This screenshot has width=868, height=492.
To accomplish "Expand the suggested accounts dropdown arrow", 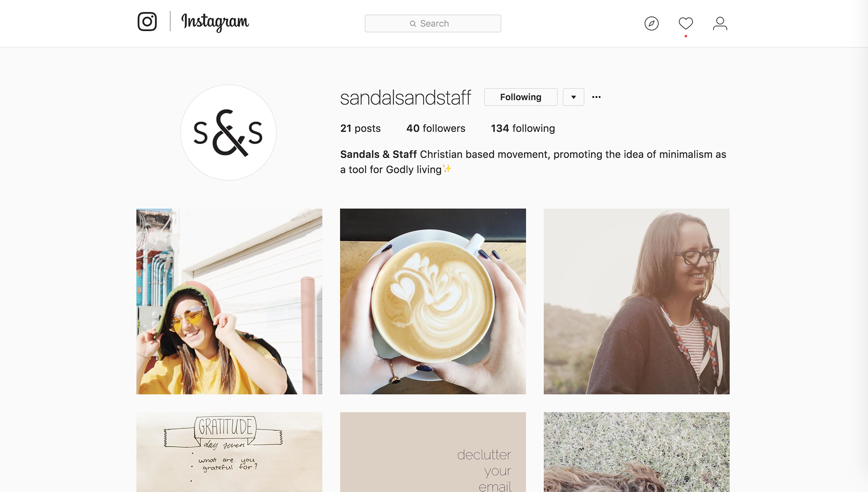I will 573,97.
